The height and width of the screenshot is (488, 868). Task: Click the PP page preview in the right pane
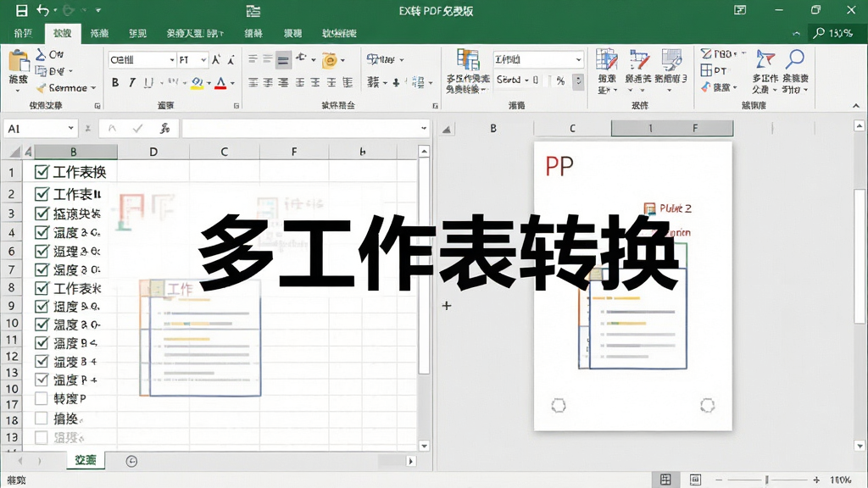click(632, 286)
